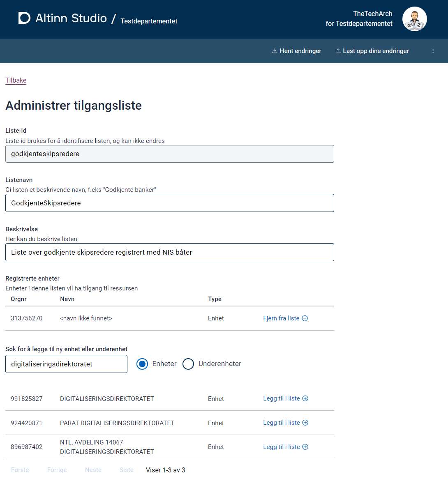Click the upload icon for Last opp dine endringer
This screenshot has width=448, height=488.
[x=337, y=51]
